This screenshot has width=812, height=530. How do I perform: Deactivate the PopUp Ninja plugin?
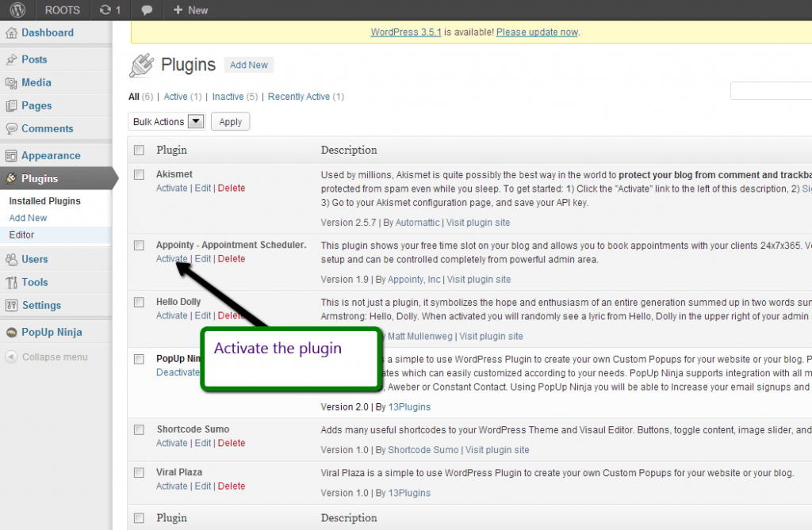[178, 372]
